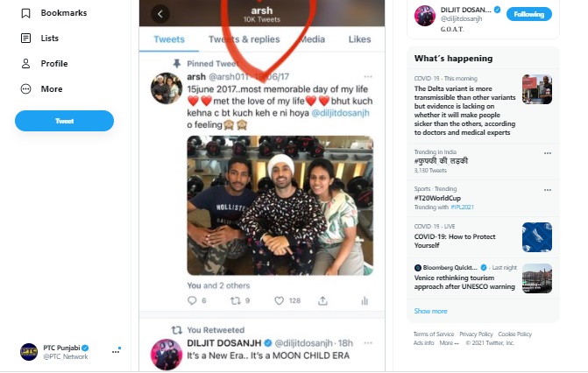Open options for T20WorldCup trend
This screenshot has height=373, width=588.
(547, 190)
